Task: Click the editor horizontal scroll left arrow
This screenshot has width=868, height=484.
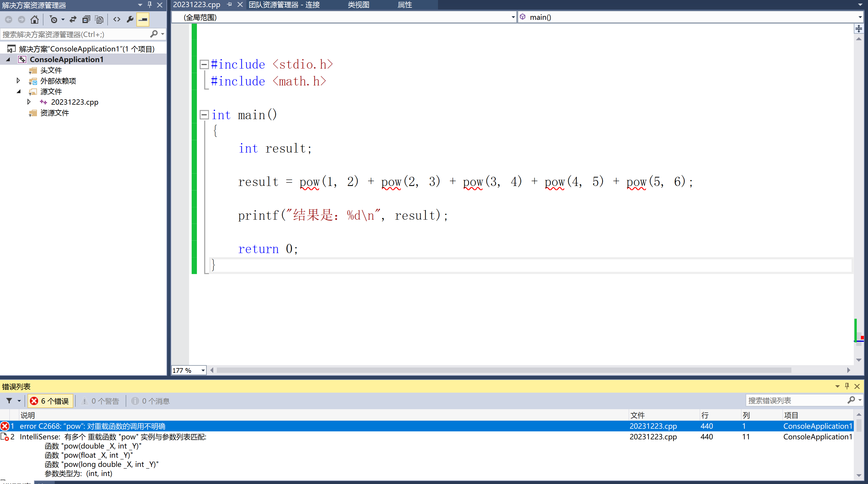Action: pos(212,370)
